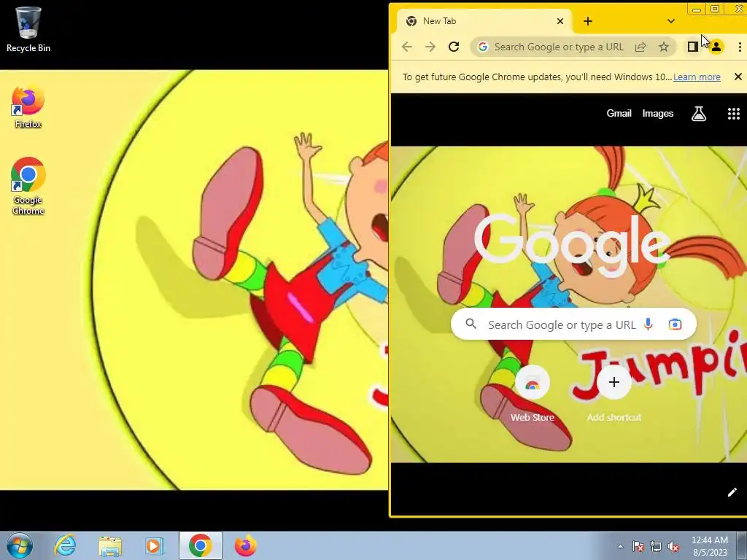Open Windows Explorer from the taskbar
Image resolution: width=747 pixels, height=560 pixels.
(x=110, y=545)
